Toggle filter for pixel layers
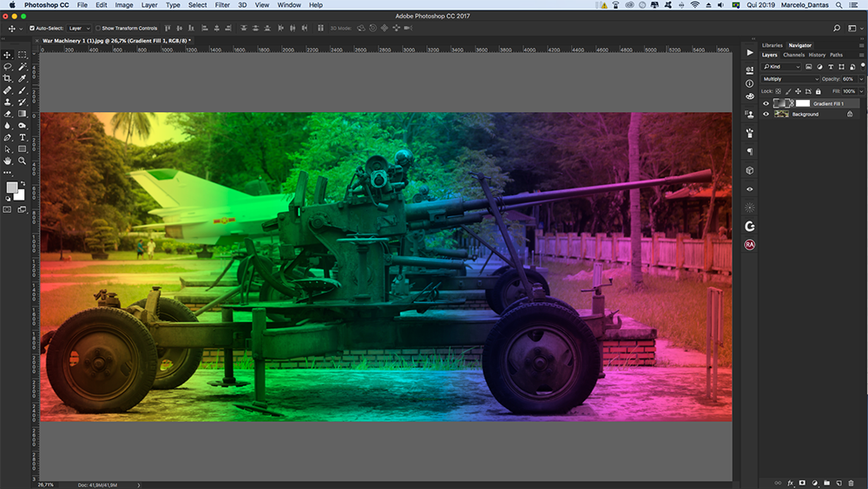 coord(809,67)
